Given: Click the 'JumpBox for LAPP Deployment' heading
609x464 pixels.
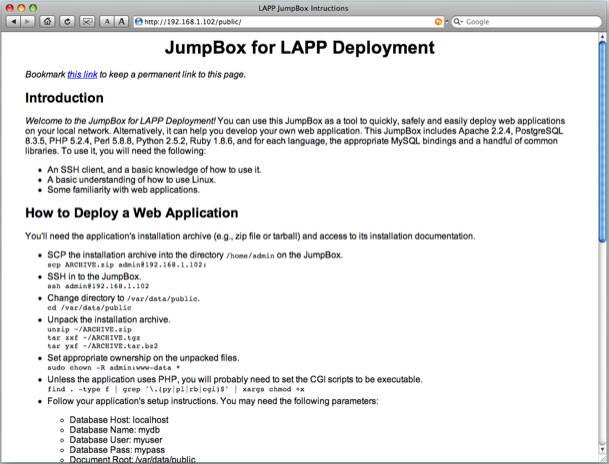Looking at the screenshot, I should [299, 48].
